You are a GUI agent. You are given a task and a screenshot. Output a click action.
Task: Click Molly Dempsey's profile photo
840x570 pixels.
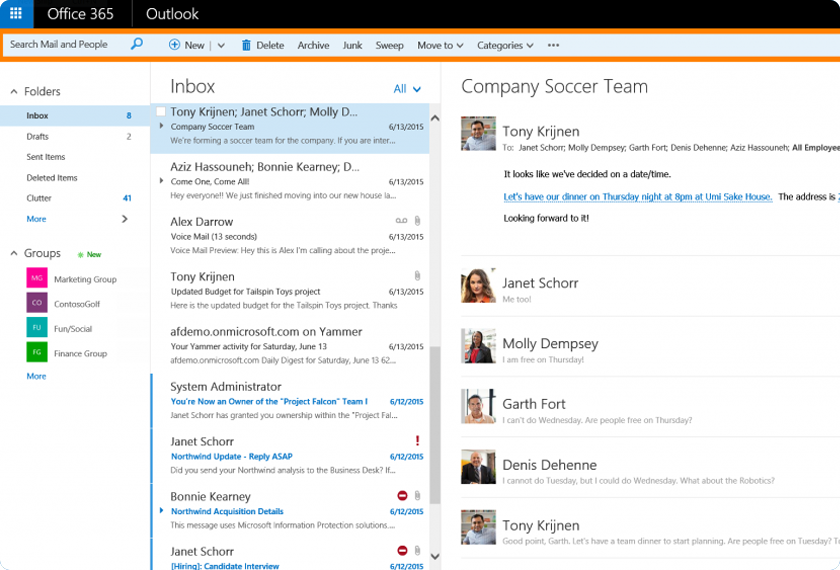478,346
